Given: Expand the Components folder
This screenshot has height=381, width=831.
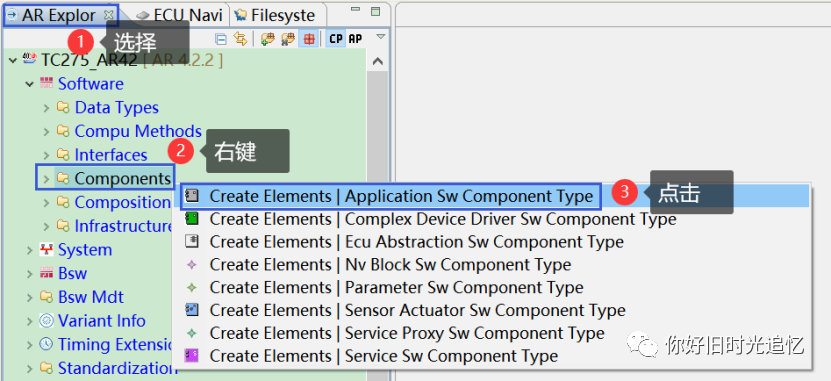Looking at the screenshot, I should point(47,179).
